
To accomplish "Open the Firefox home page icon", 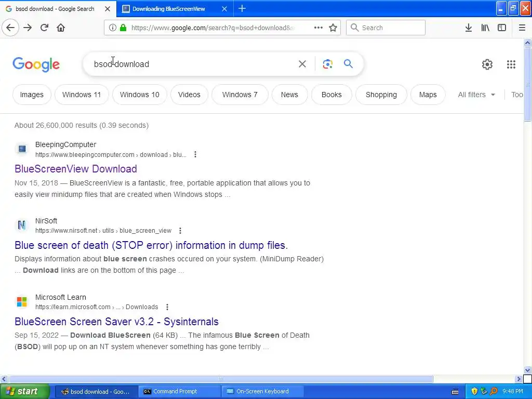I will tap(61, 28).
